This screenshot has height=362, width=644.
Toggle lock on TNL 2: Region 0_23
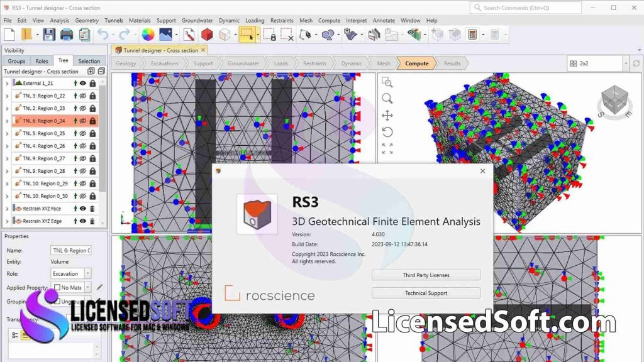pyautogui.click(x=93, y=108)
